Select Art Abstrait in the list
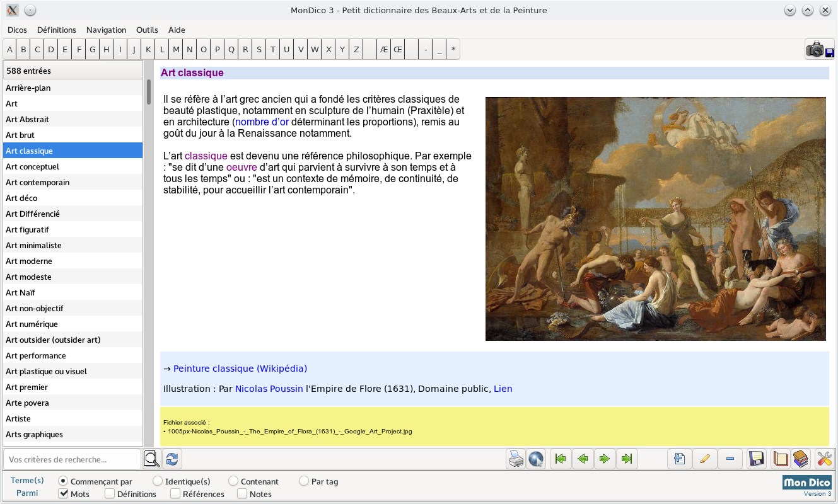 tap(73, 119)
